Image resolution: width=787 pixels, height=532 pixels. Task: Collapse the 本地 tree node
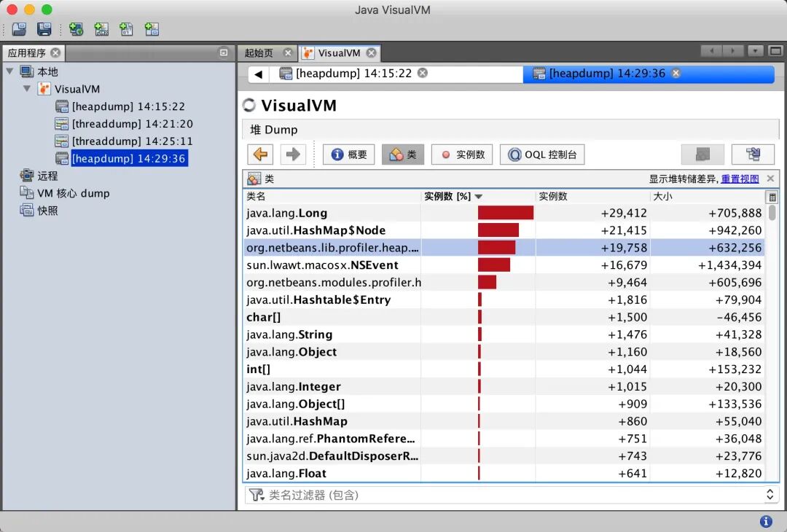coord(9,71)
